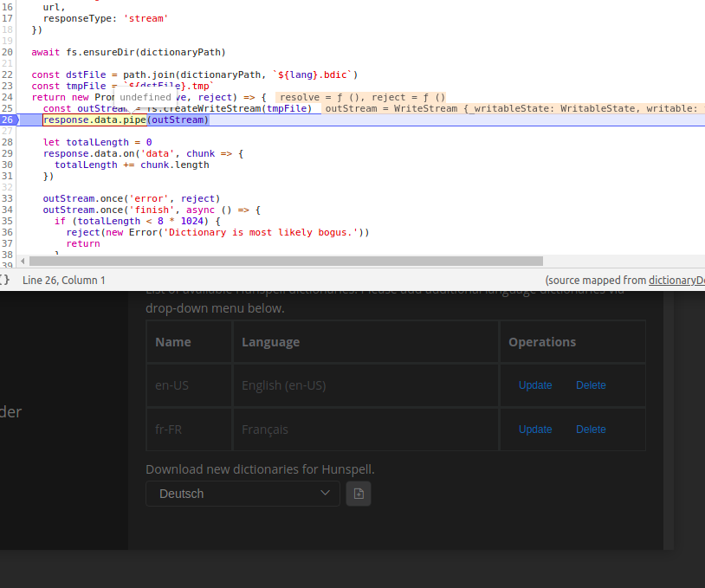Click the pretty-print braces icon in status bar
The image size is (705, 588).
5,280
